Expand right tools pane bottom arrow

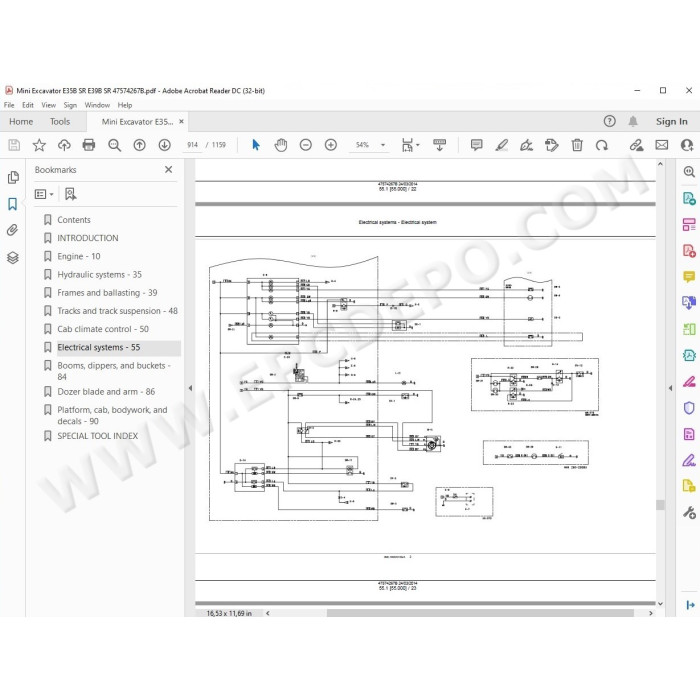(x=690, y=605)
